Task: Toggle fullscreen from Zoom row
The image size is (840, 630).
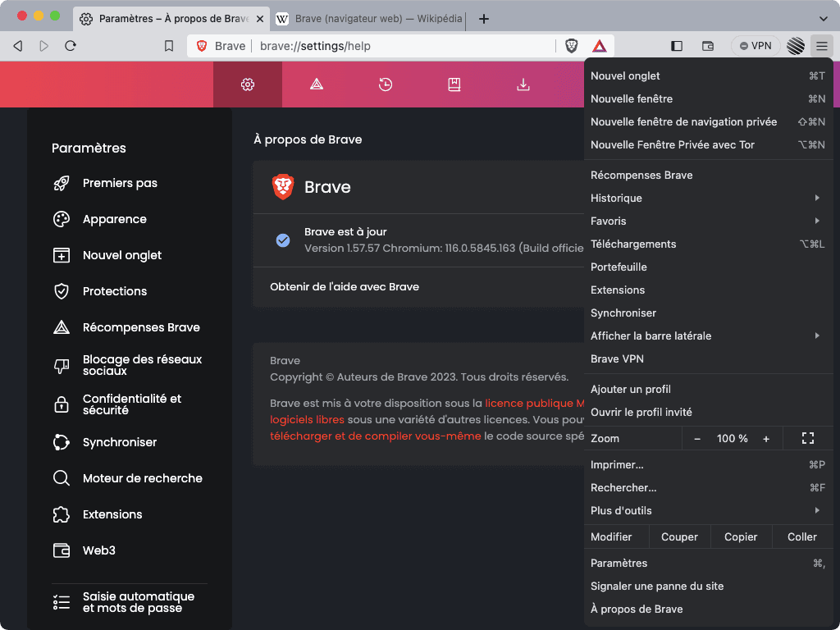Action: click(807, 439)
